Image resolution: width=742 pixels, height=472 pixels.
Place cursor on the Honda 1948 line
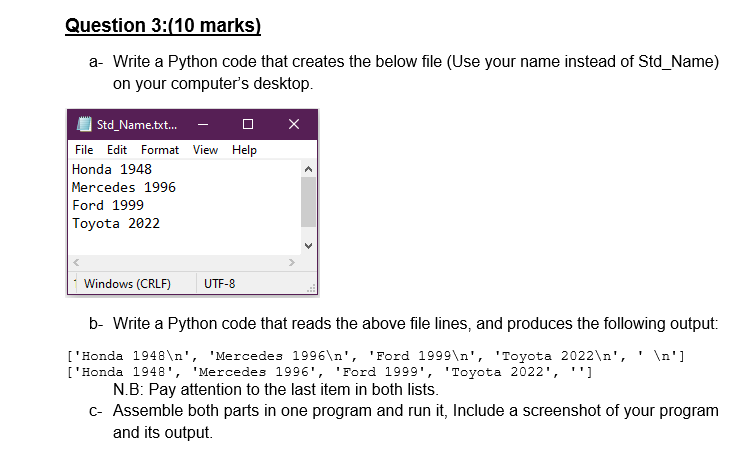click(112, 169)
